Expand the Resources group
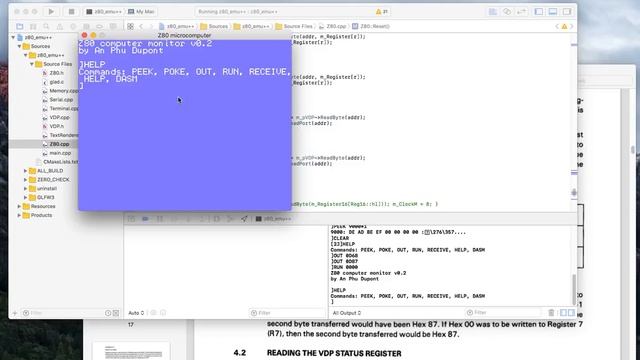The width and height of the screenshot is (640, 360). click(x=19, y=206)
